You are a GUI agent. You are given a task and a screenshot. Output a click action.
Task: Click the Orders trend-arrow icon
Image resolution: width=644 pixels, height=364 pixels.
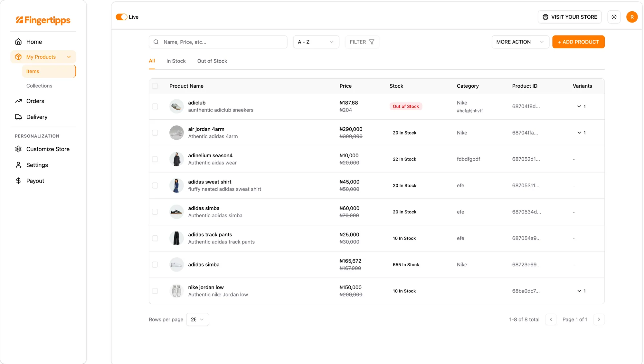pos(18,101)
